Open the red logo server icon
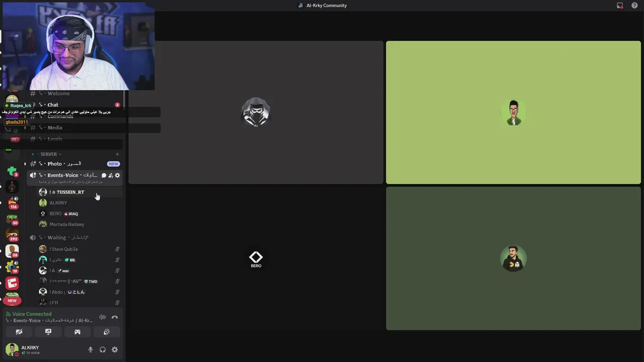This screenshot has width=644, height=362. 12,283
